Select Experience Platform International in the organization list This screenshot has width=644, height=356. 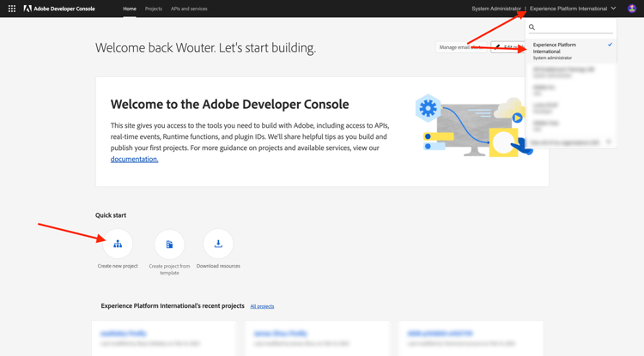tap(571, 51)
